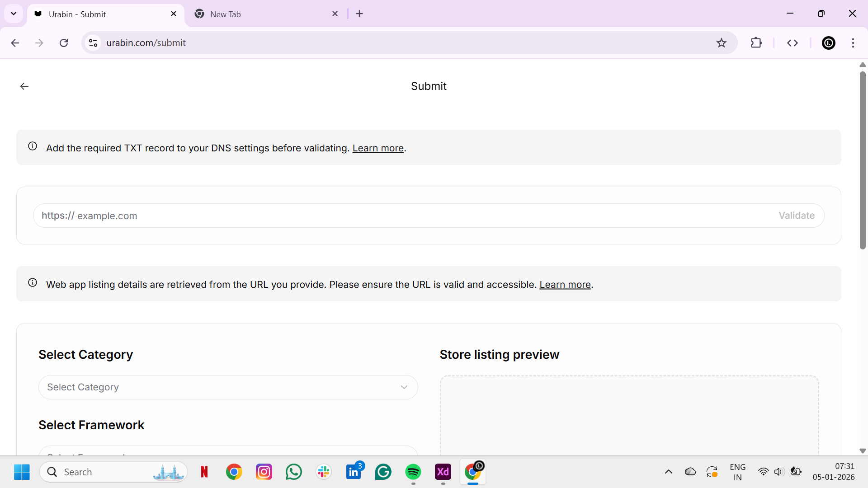This screenshot has height=488, width=868.
Task: Open the Chrome three-dot menu
Action: pyautogui.click(x=853, y=43)
